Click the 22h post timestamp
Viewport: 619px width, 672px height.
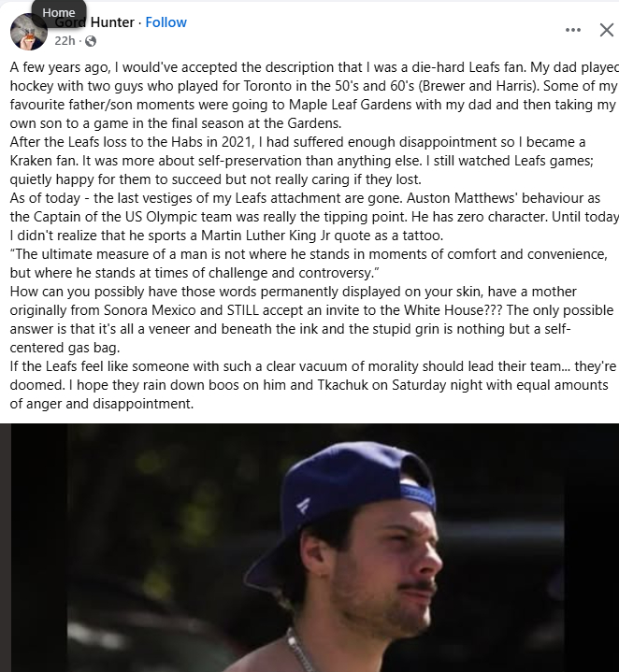coord(65,41)
